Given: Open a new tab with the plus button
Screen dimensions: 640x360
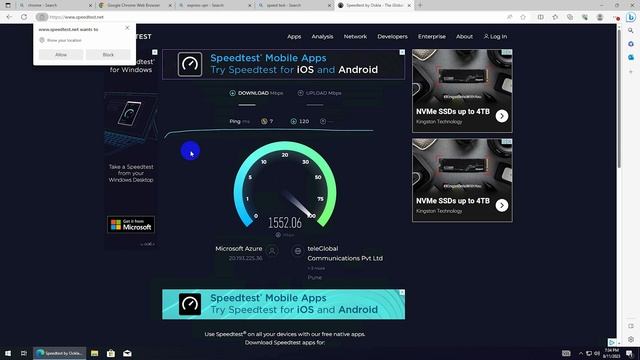Looking at the screenshot, I should [420, 5].
